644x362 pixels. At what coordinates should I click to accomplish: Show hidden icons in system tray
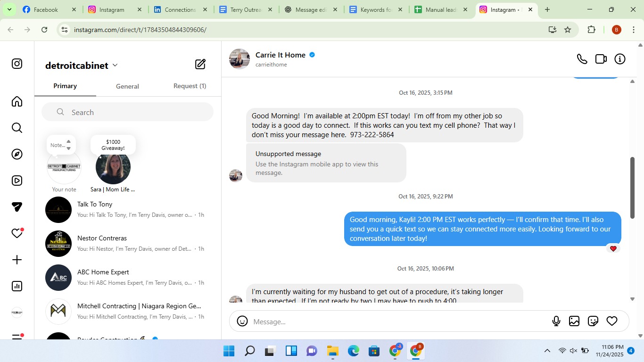(547, 351)
